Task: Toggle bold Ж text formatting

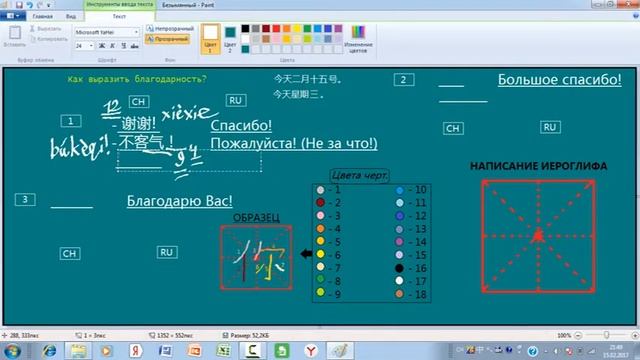Action: tap(102, 46)
